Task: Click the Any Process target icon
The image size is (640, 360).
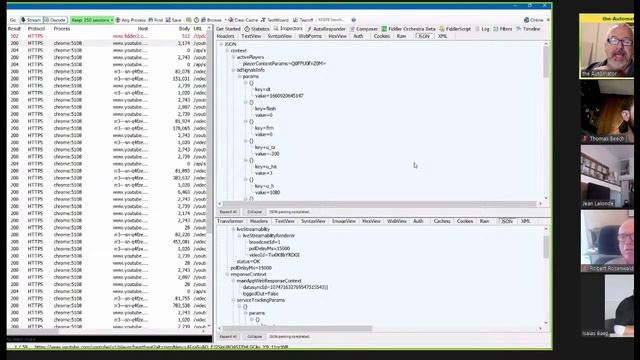Action: click(x=118, y=20)
